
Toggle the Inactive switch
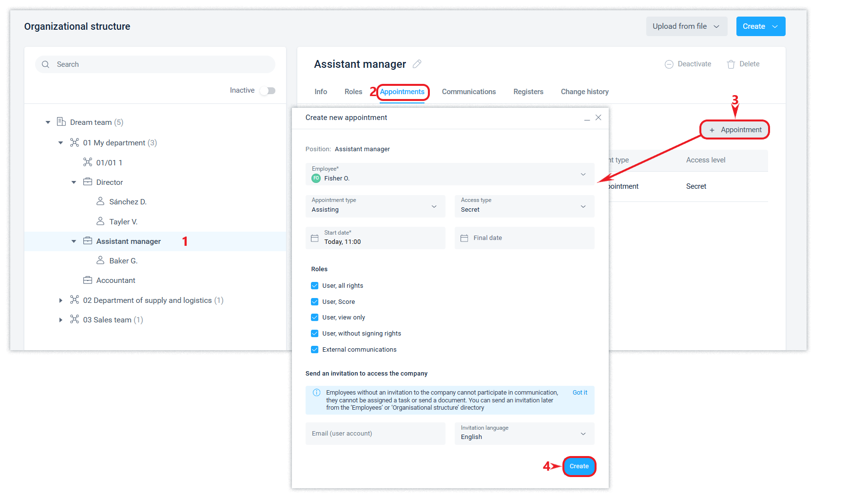click(x=268, y=91)
